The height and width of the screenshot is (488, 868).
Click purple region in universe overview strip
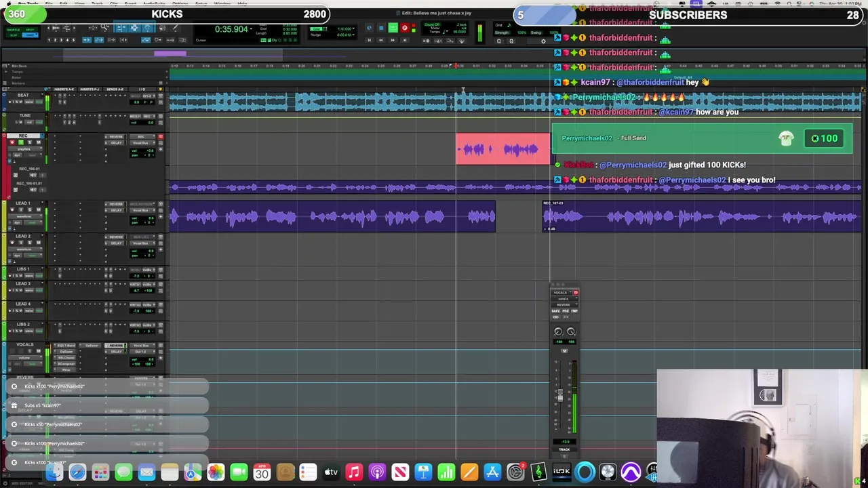(170, 54)
